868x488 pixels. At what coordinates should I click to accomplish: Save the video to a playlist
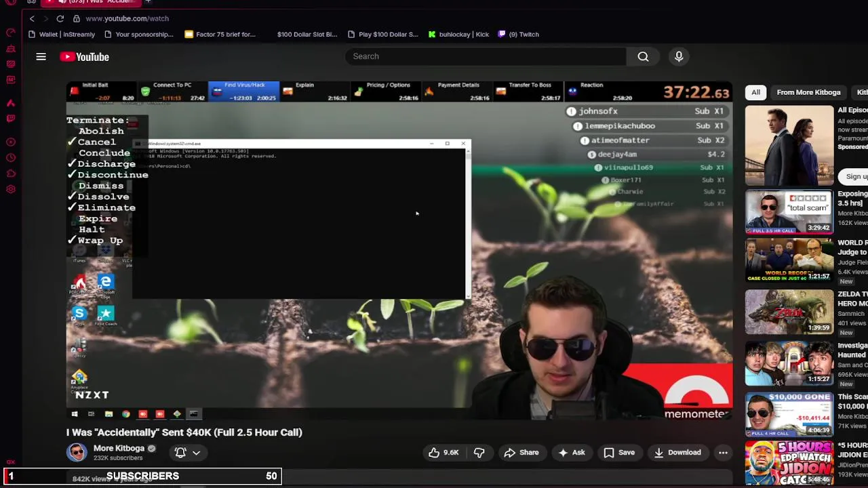click(x=619, y=452)
